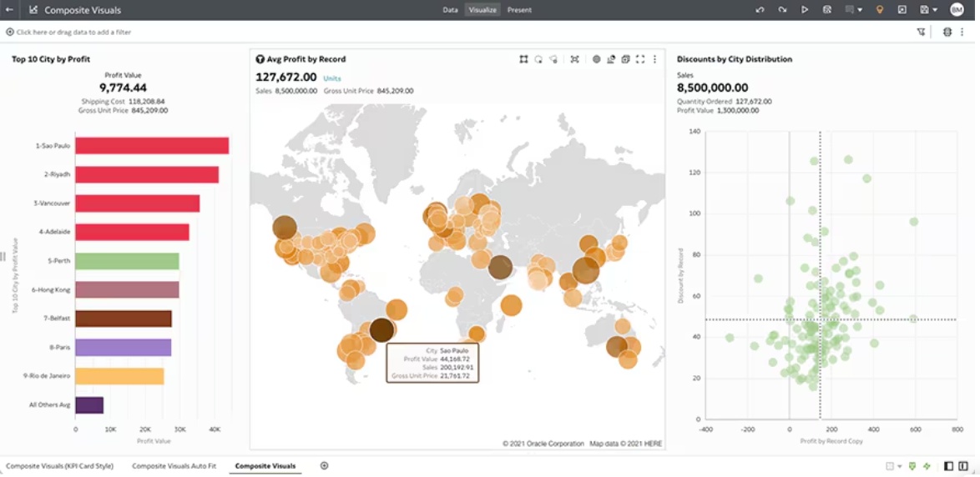Click the chart-with-circle icon on the map toolbar
980x477 pixels.
point(611,59)
